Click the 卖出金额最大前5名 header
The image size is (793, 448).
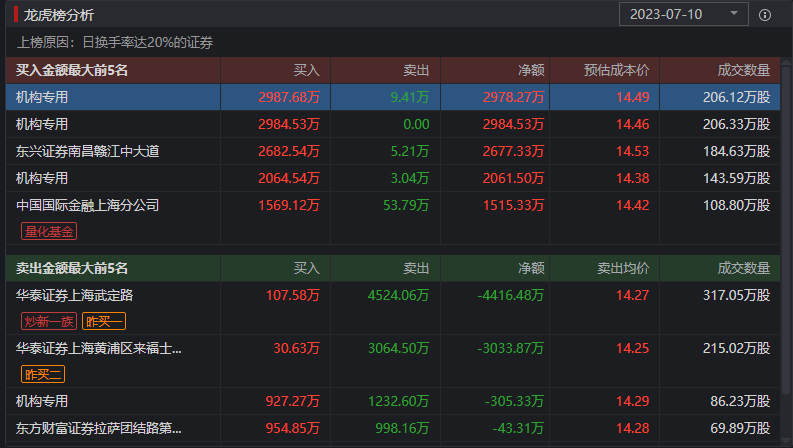coord(72,268)
